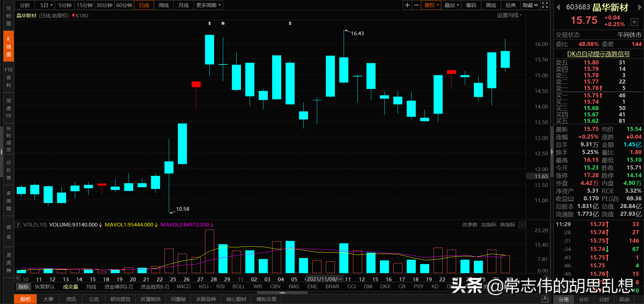Image resolution: width=644 pixels, height=304 pixels.
Task: Open the 筹码 chip distribution icon
Action: (x=470, y=5)
